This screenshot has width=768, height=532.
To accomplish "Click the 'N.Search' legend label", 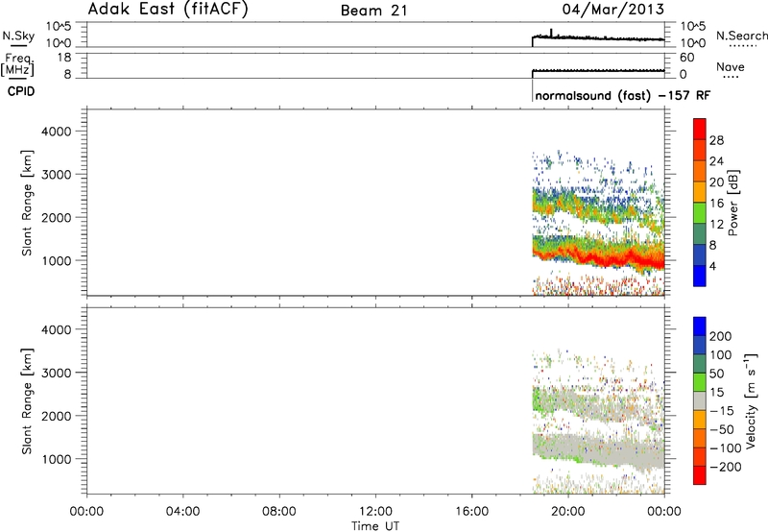I will pyautogui.click(x=741, y=36).
